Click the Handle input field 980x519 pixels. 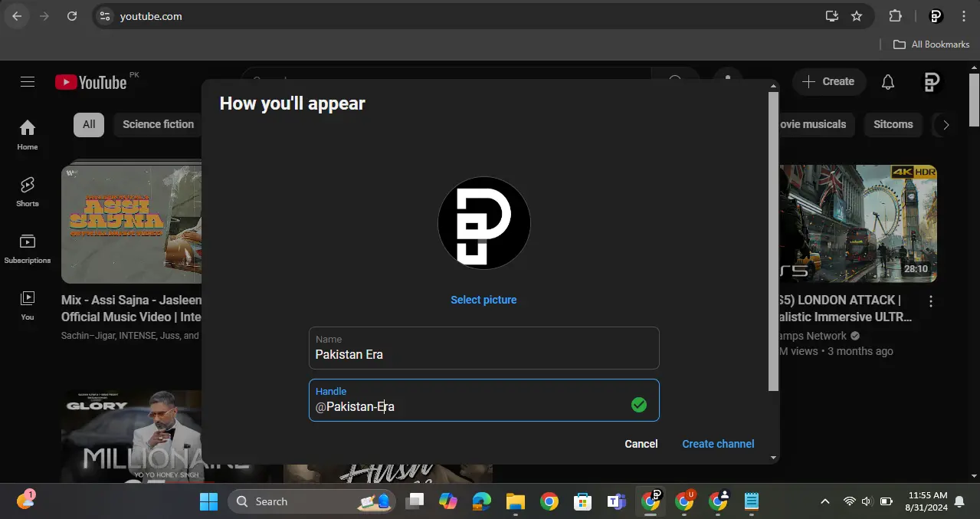pos(483,400)
